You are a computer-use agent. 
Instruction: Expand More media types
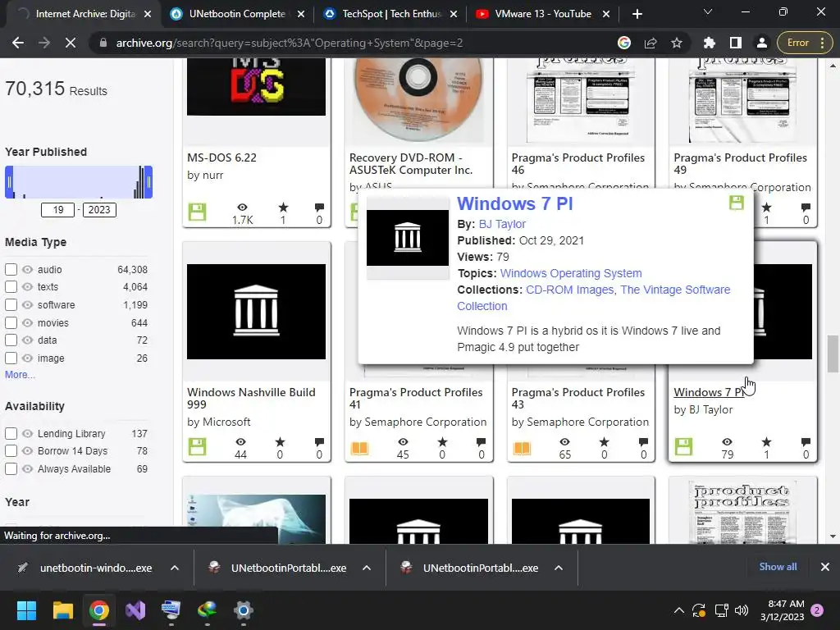pos(20,374)
